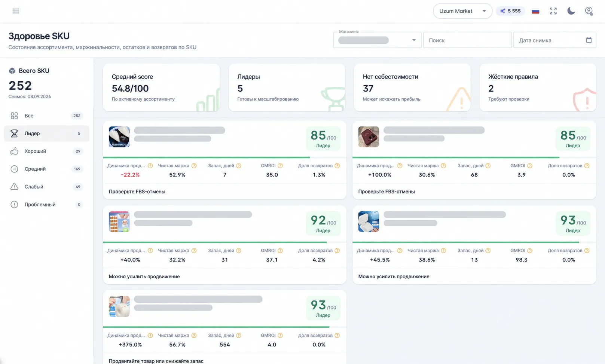
Task: Open the hamburger navigation menu
Action: (x=16, y=11)
